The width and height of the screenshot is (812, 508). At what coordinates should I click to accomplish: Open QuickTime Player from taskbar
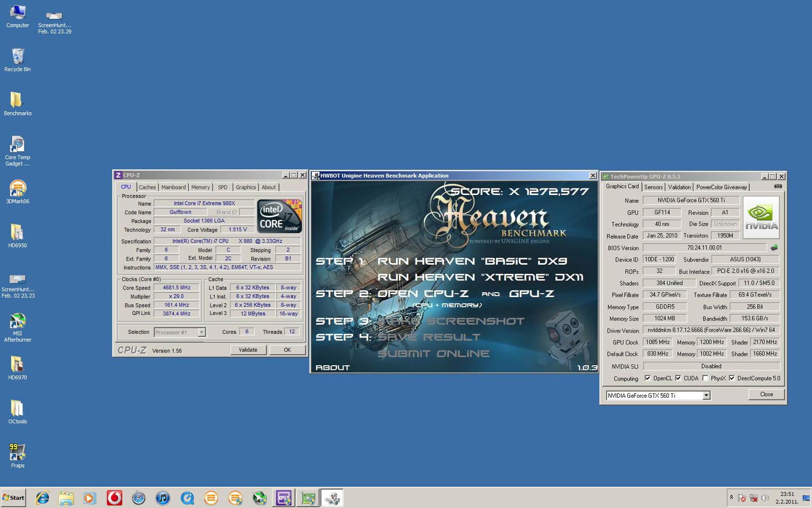pyautogui.click(x=187, y=498)
